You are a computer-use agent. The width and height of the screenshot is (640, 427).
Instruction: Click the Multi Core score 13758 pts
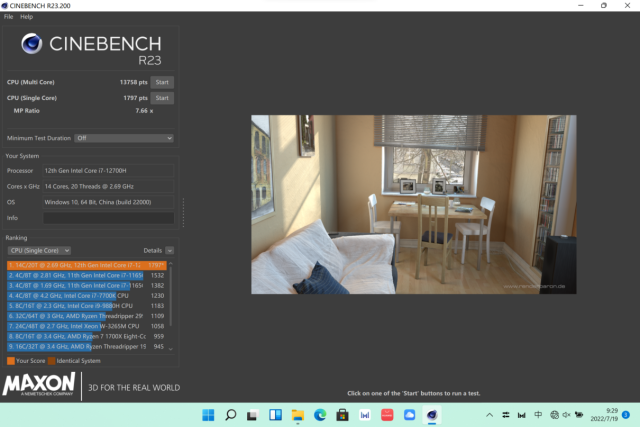133,82
